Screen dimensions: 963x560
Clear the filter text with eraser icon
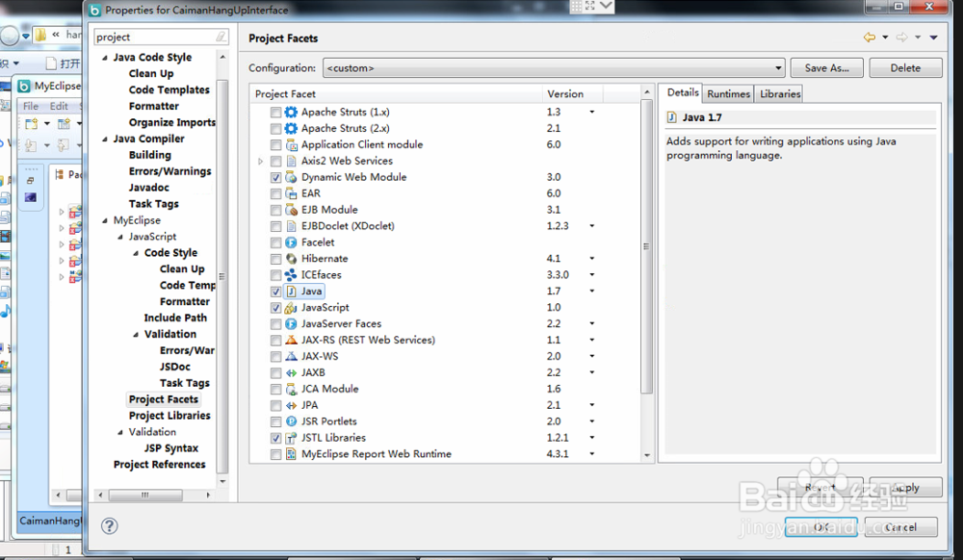[x=221, y=37]
